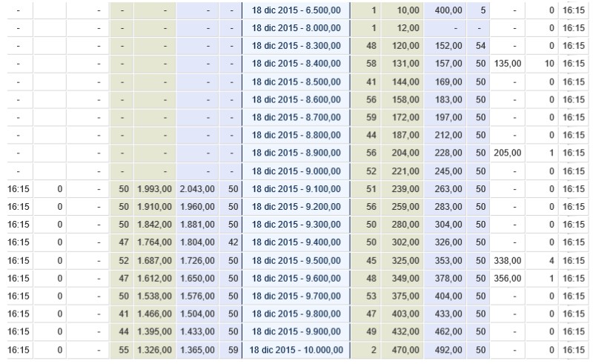Select the strike cell 18 dic 2015 - 9.300,00

(x=296, y=225)
